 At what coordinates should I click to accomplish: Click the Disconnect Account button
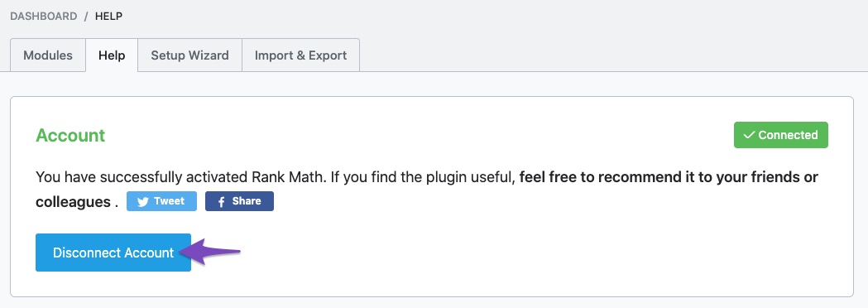click(x=113, y=253)
